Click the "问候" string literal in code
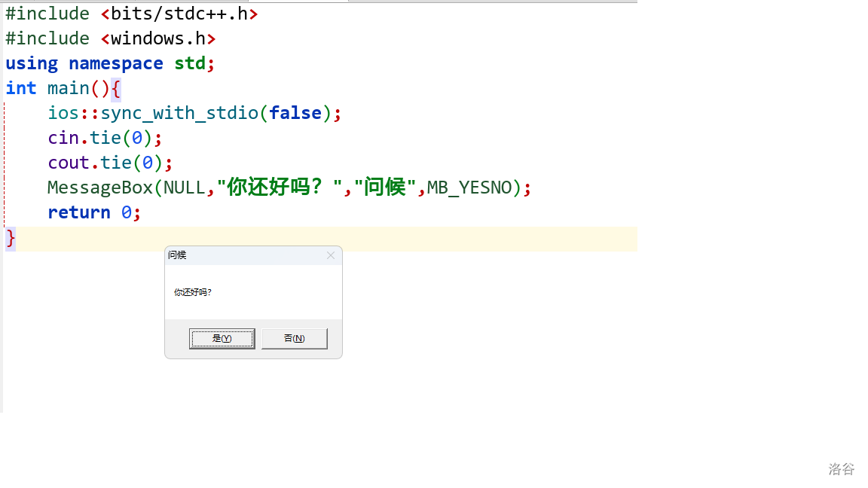The width and height of the screenshot is (868, 488). click(385, 188)
